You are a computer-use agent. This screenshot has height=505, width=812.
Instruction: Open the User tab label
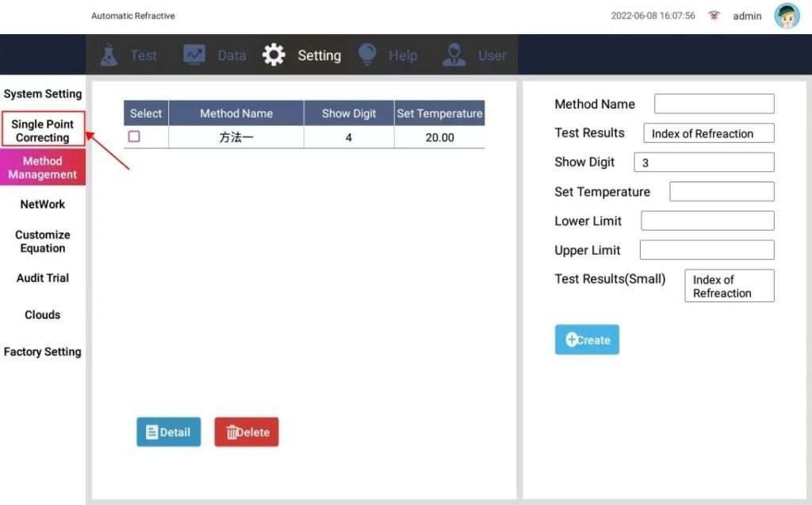492,55
